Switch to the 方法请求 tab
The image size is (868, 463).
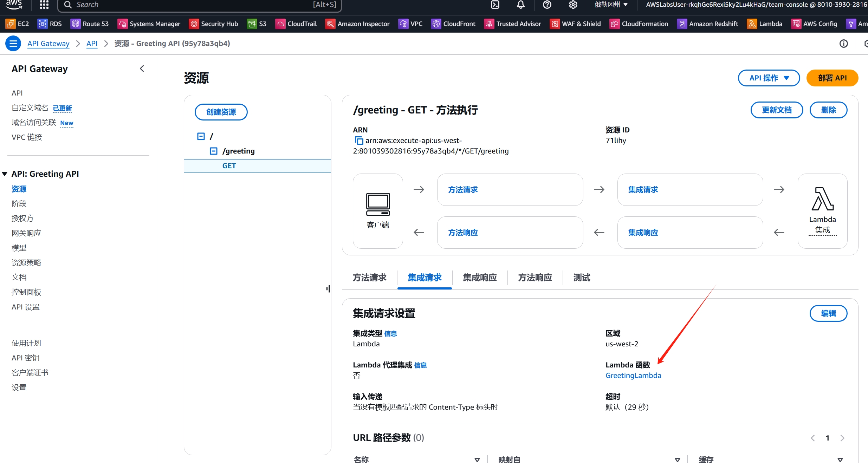point(369,278)
